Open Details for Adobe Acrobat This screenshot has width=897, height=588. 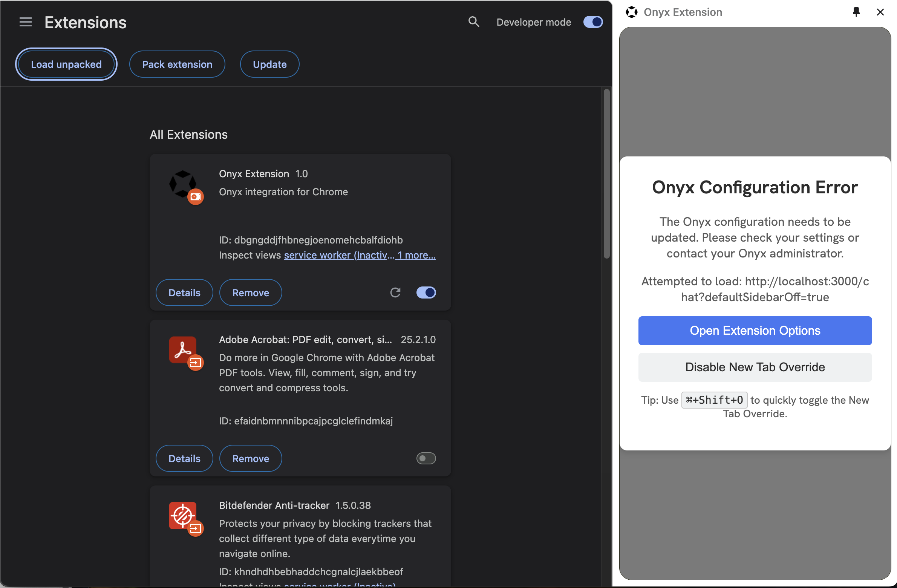coord(184,458)
